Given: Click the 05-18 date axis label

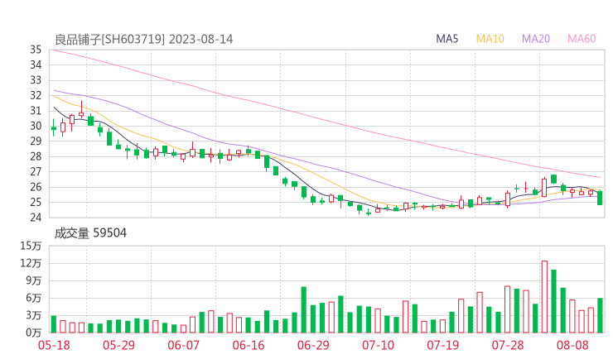Looking at the screenshot, I should tap(54, 345).
